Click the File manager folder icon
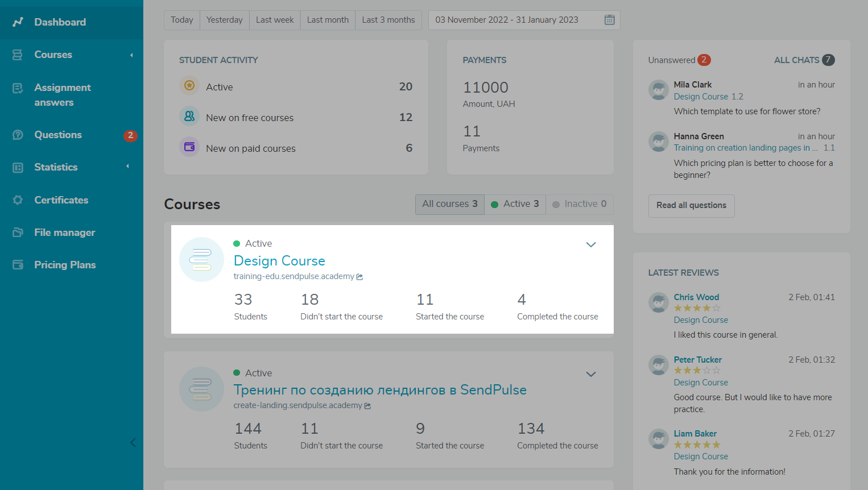This screenshot has height=490, width=868. click(18, 232)
